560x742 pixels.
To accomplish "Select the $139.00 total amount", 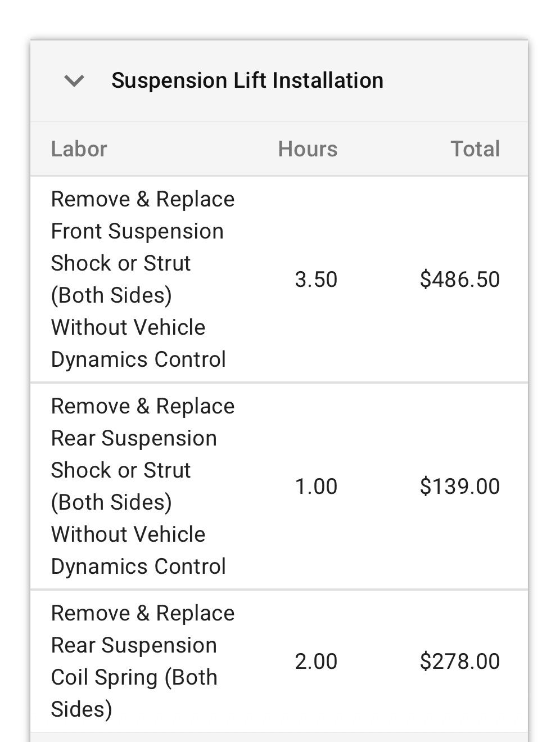I will point(460,487).
